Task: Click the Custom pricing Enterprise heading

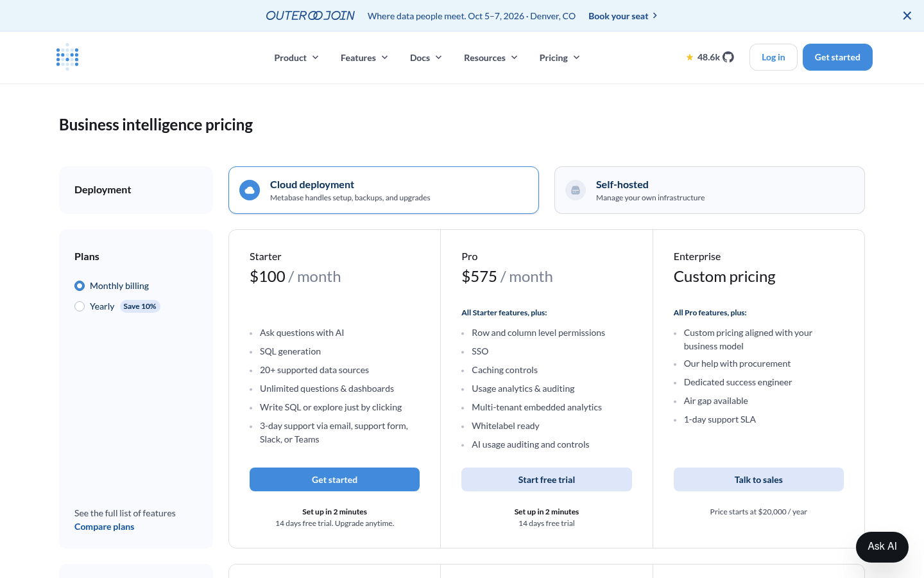Action: click(724, 277)
